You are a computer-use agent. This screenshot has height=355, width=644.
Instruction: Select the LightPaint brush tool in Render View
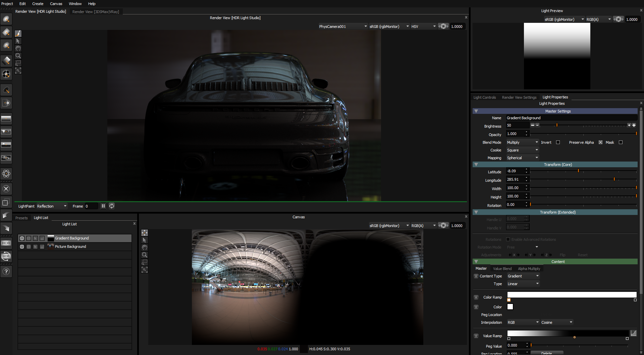click(18, 34)
